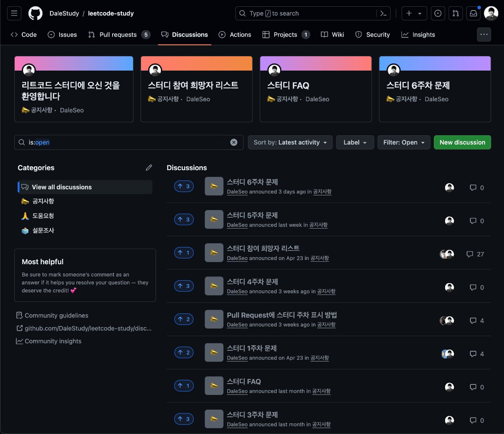Click the avatar on the 스터디 6주차 문제 pinned card
Image resolution: width=504 pixels, height=434 pixels.
point(393,70)
